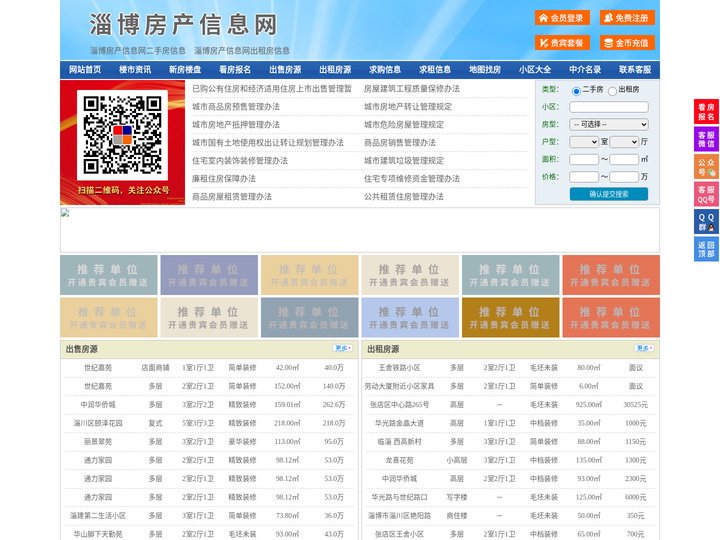
Task: Click the maximum 面积 input field
Action: point(624,159)
